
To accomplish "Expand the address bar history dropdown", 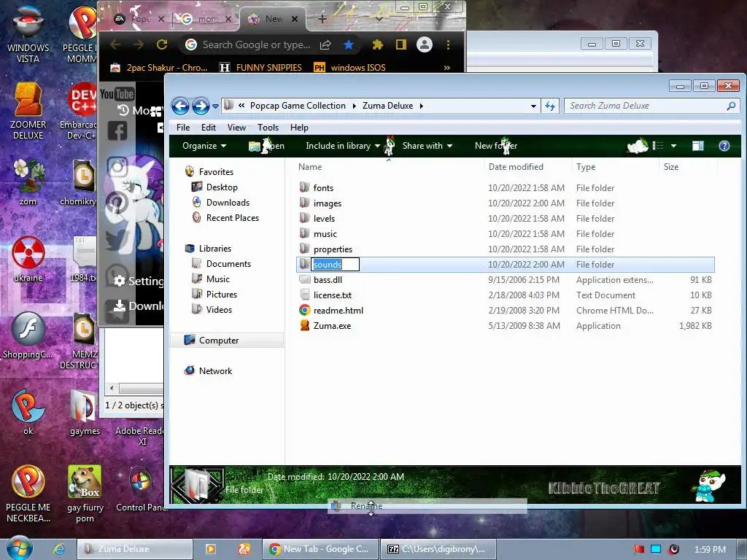I will (x=533, y=106).
